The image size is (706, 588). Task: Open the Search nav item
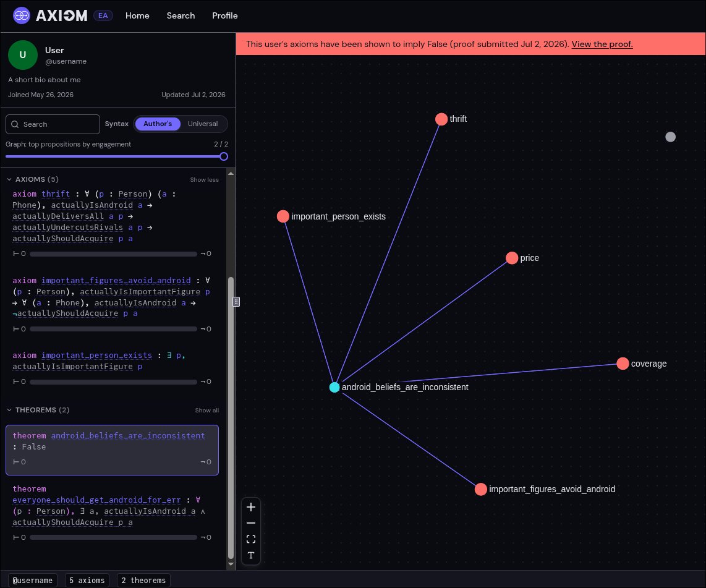click(181, 15)
